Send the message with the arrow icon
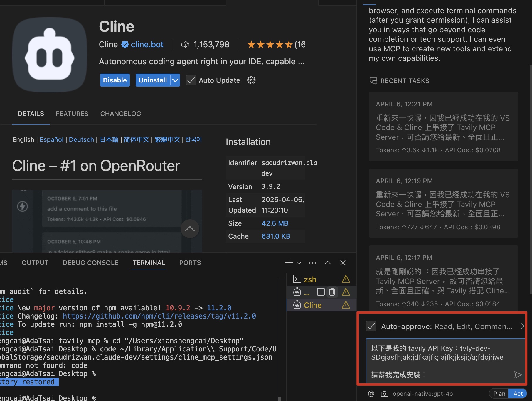 518,375
